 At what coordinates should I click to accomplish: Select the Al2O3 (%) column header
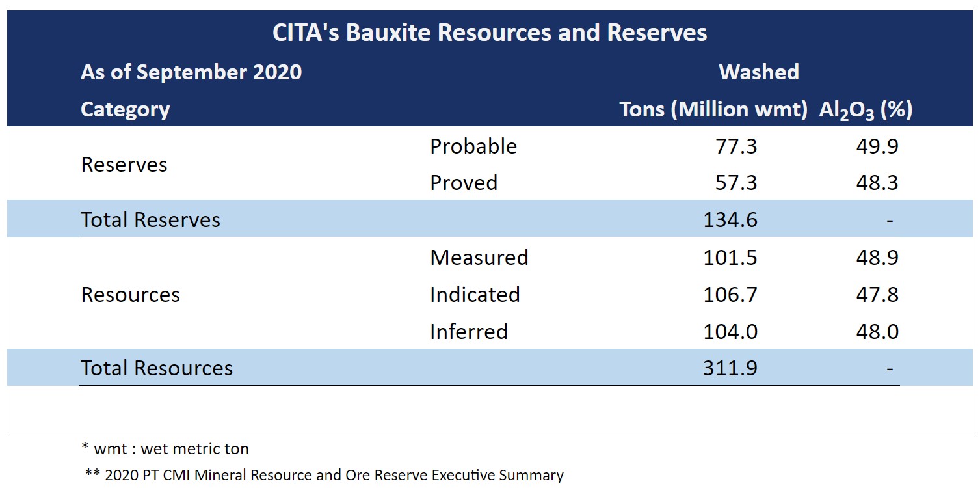click(866, 111)
